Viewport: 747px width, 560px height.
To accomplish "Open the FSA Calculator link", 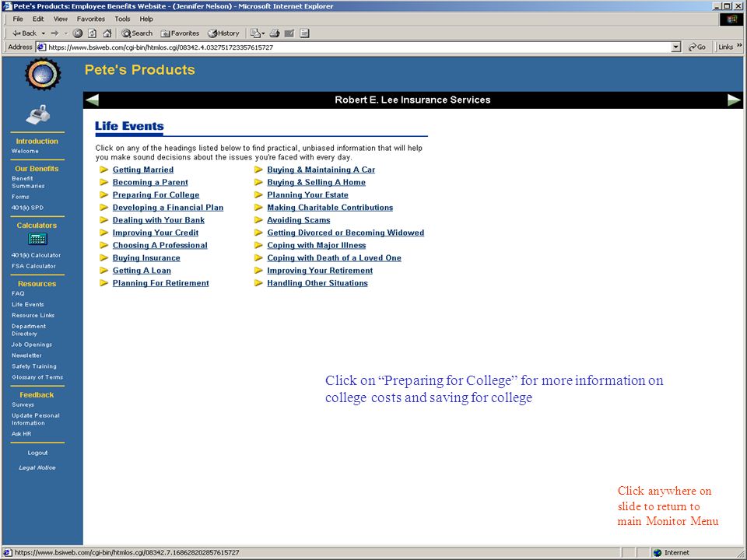I will (33, 266).
